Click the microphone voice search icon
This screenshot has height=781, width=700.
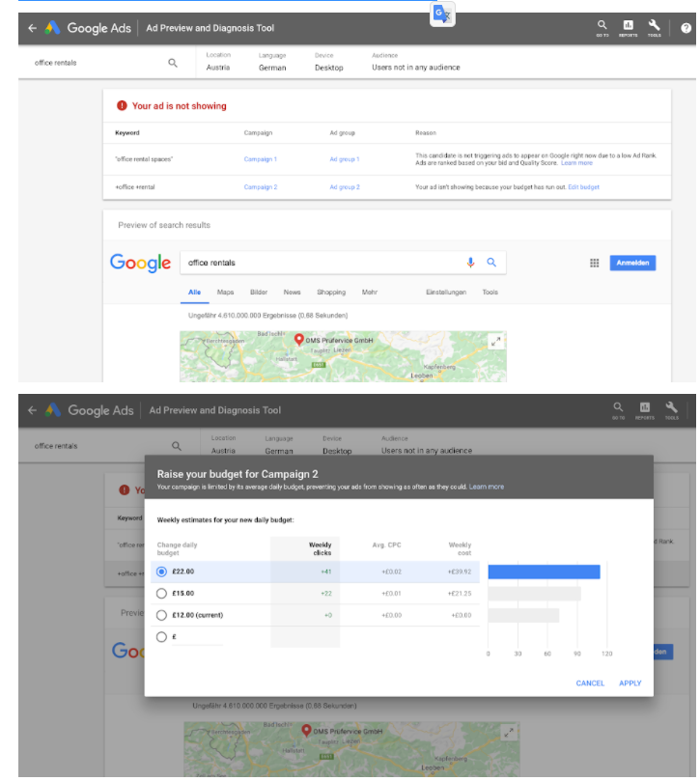(x=470, y=263)
